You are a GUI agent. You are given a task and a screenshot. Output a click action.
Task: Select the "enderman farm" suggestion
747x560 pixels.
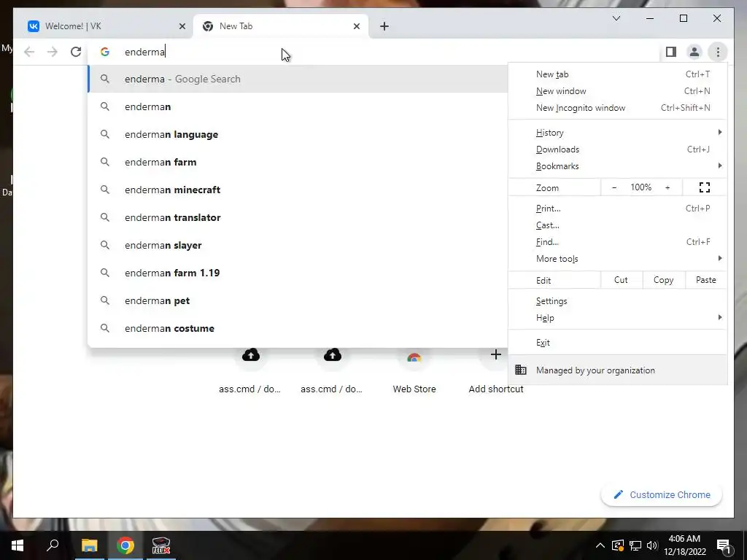point(298,162)
